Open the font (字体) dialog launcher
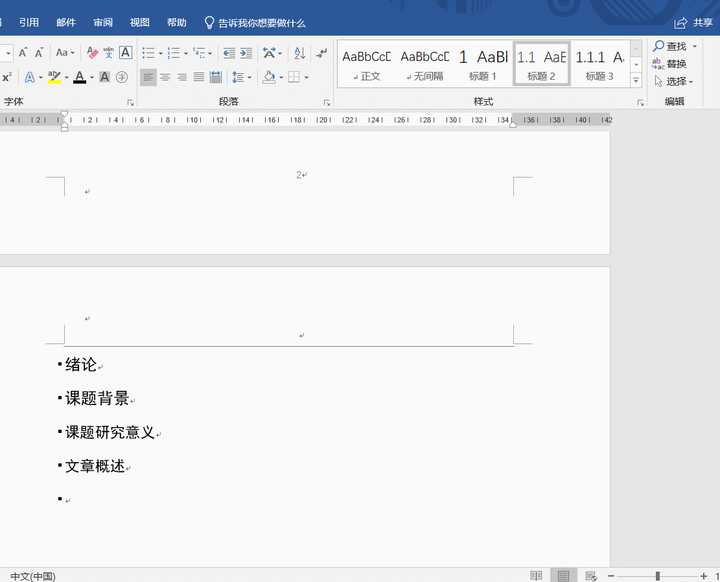Image resolution: width=720 pixels, height=582 pixels. pos(130,102)
